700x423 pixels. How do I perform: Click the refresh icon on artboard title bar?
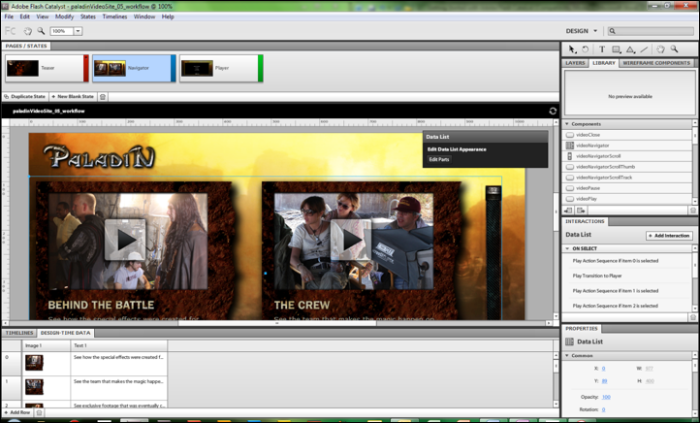(x=553, y=111)
